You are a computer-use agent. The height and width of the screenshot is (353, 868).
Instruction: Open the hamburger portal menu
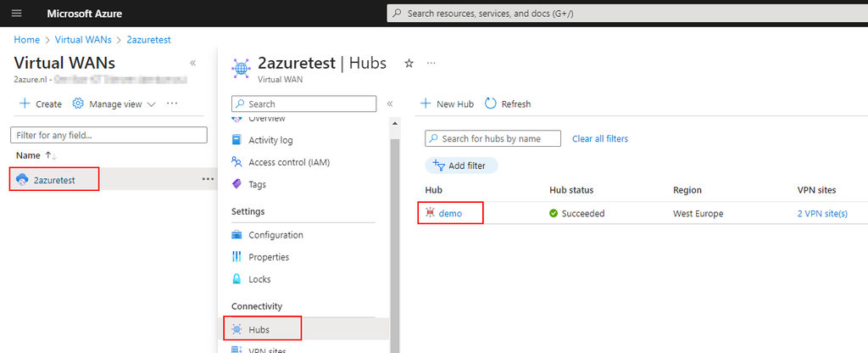(x=16, y=14)
